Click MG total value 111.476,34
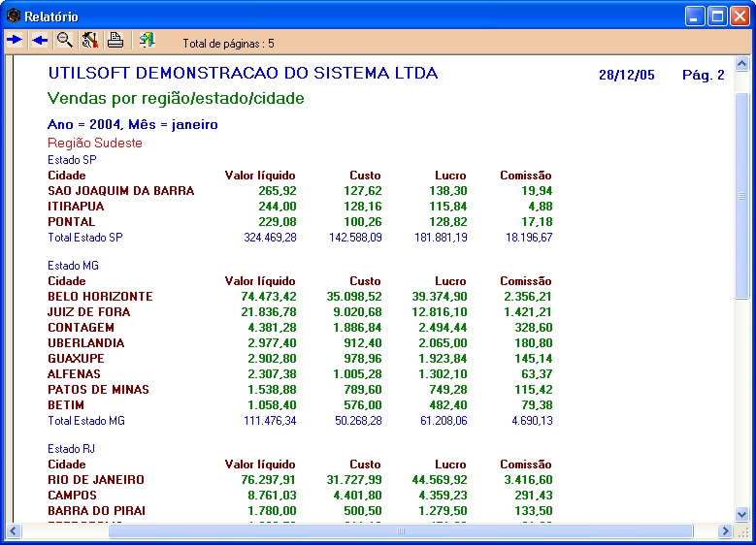The image size is (756, 545). [x=270, y=421]
